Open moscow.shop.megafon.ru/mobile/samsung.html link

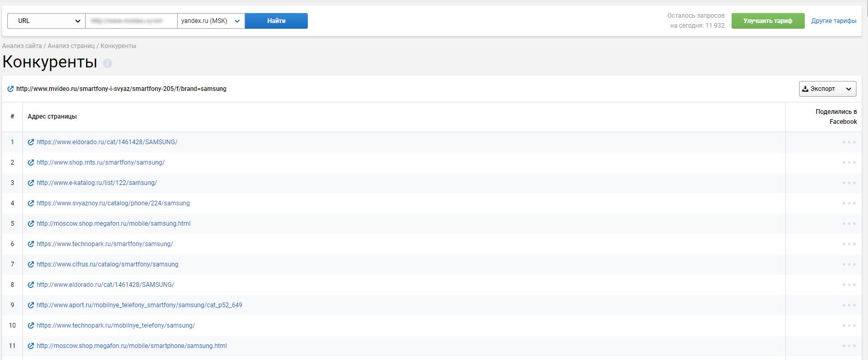(x=113, y=224)
